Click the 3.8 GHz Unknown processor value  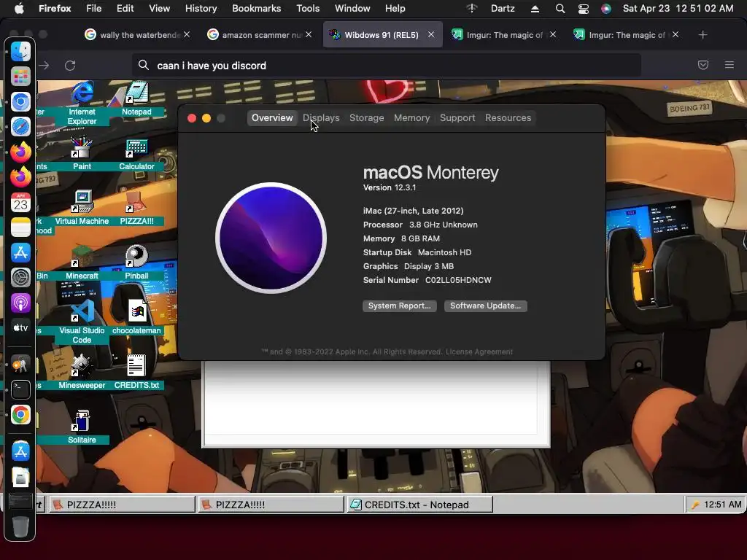coord(443,225)
